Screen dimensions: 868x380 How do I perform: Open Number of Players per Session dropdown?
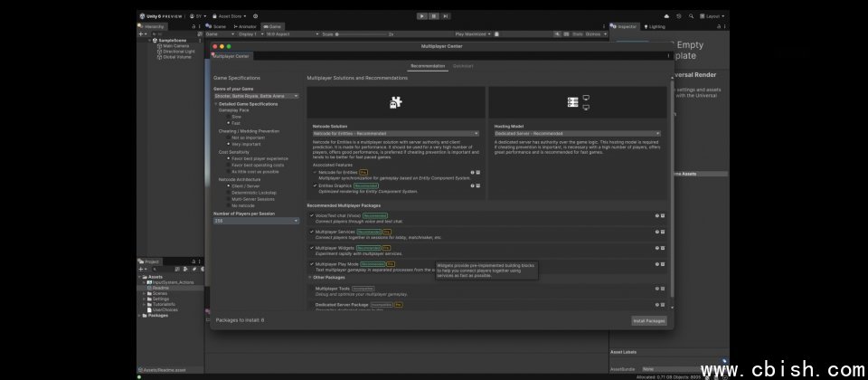(x=256, y=221)
